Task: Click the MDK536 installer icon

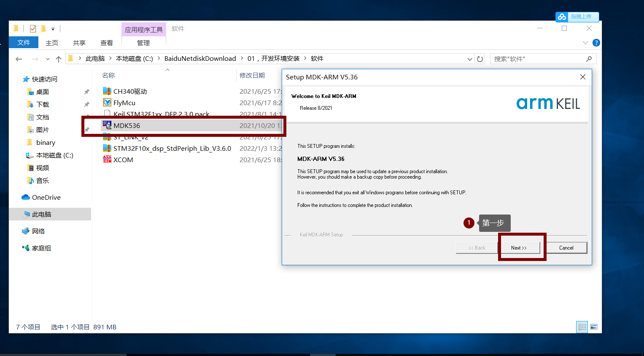Action: pyautogui.click(x=107, y=125)
